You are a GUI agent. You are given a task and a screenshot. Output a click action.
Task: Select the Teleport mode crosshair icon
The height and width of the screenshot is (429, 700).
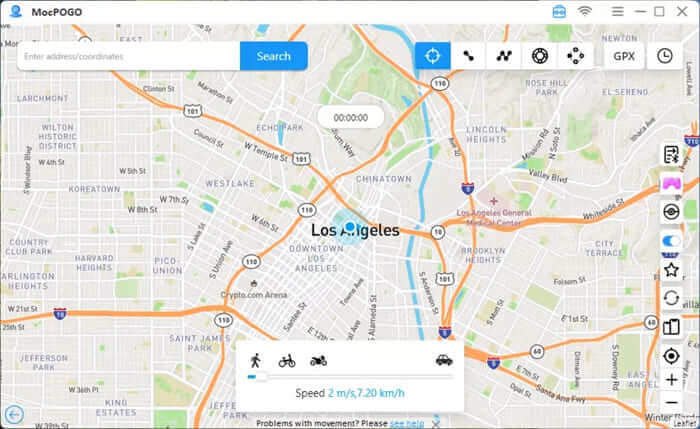[432, 56]
